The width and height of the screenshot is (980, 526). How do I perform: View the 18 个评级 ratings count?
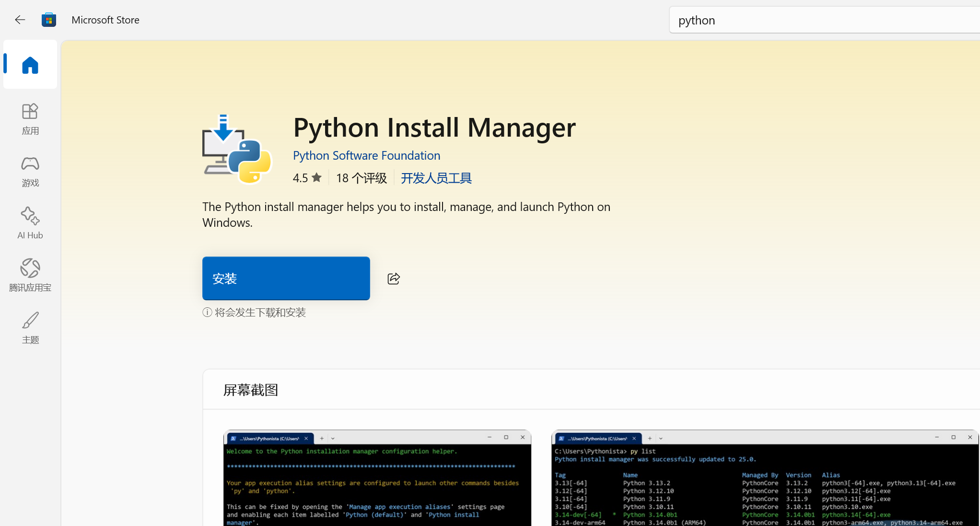[361, 178]
